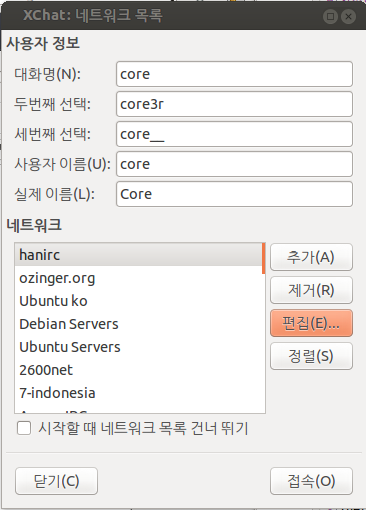Maximize the XChat network list window
The image size is (366, 510).
click(330, 16)
